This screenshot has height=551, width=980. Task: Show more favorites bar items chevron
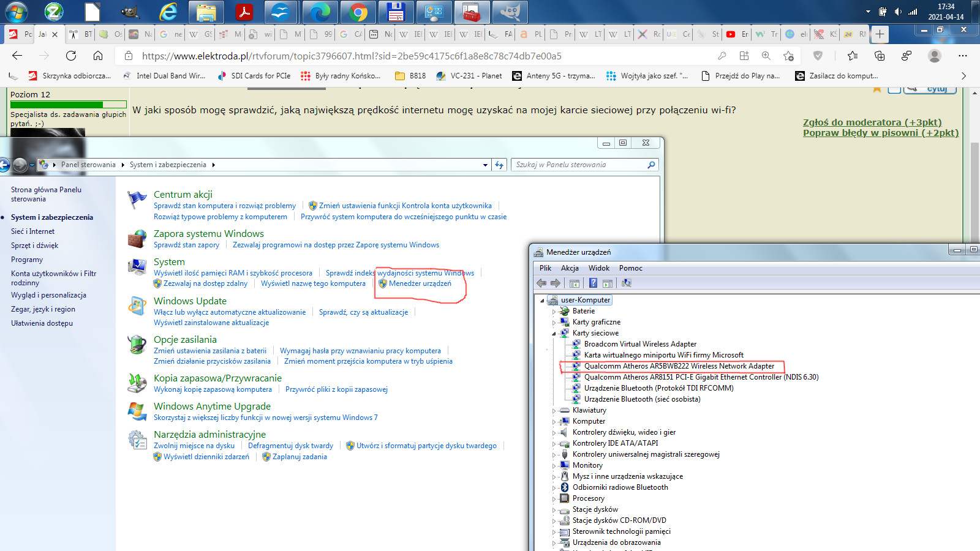click(x=963, y=76)
